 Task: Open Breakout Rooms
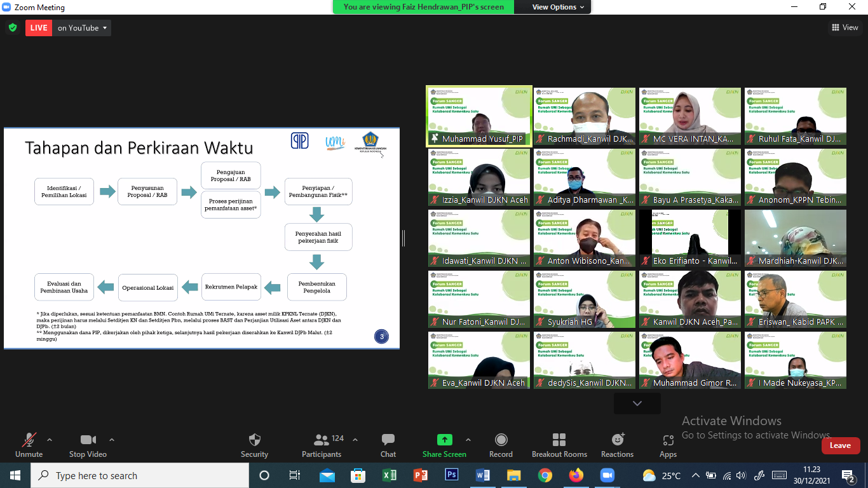(x=559, y=445)
